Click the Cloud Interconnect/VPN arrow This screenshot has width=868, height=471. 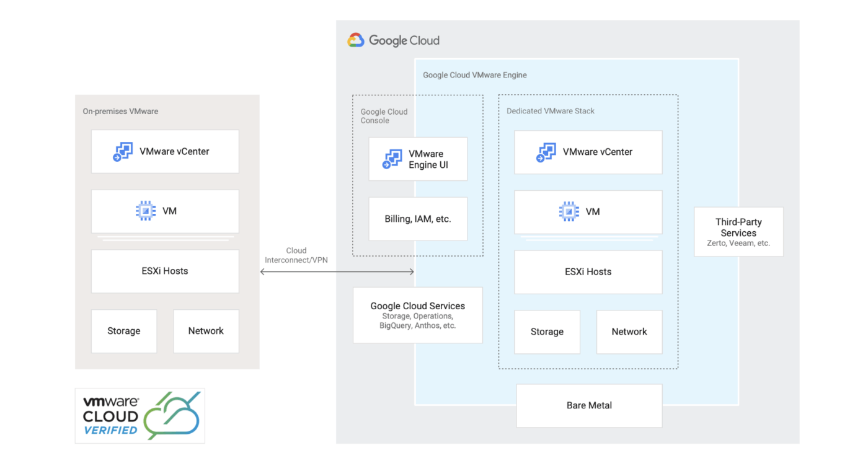339,271
